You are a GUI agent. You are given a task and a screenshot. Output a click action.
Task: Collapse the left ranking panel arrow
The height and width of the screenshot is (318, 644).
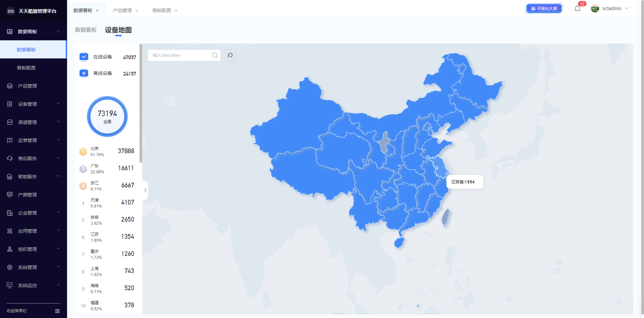[145, 191]
